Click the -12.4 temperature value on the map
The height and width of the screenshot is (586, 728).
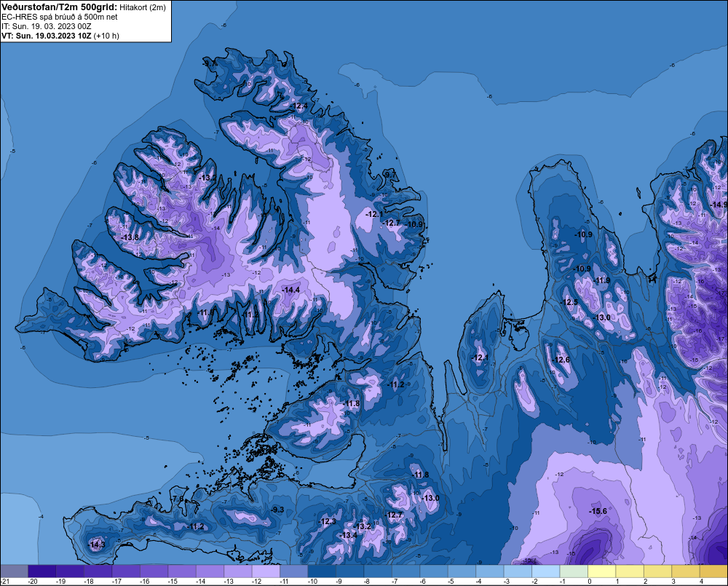click(x=298, y=106)
